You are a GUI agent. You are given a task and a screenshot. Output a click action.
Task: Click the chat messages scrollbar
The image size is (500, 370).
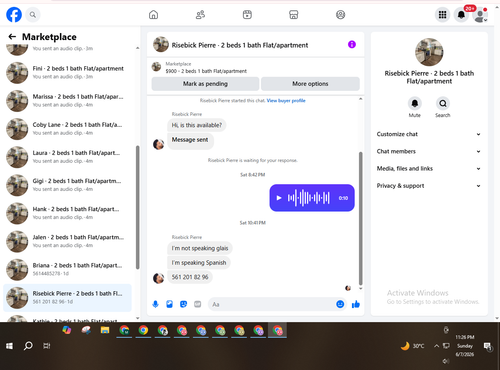[x=360, y=218]
